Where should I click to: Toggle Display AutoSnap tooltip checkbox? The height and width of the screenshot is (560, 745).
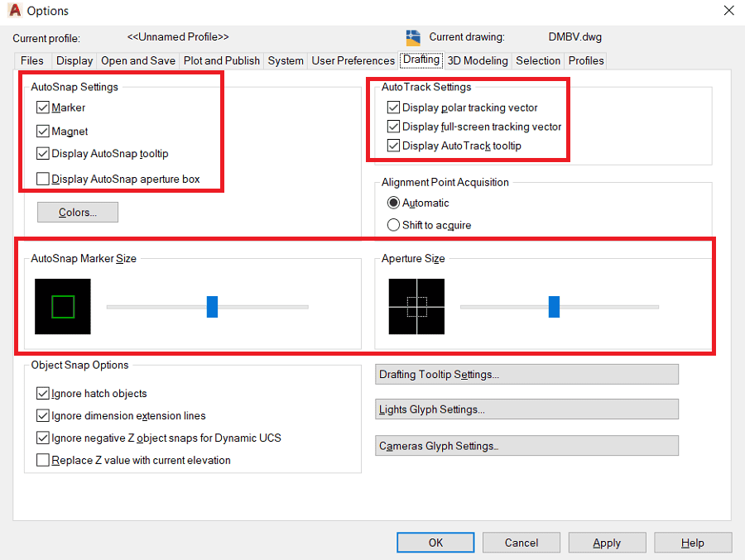[x=43, y=153]
